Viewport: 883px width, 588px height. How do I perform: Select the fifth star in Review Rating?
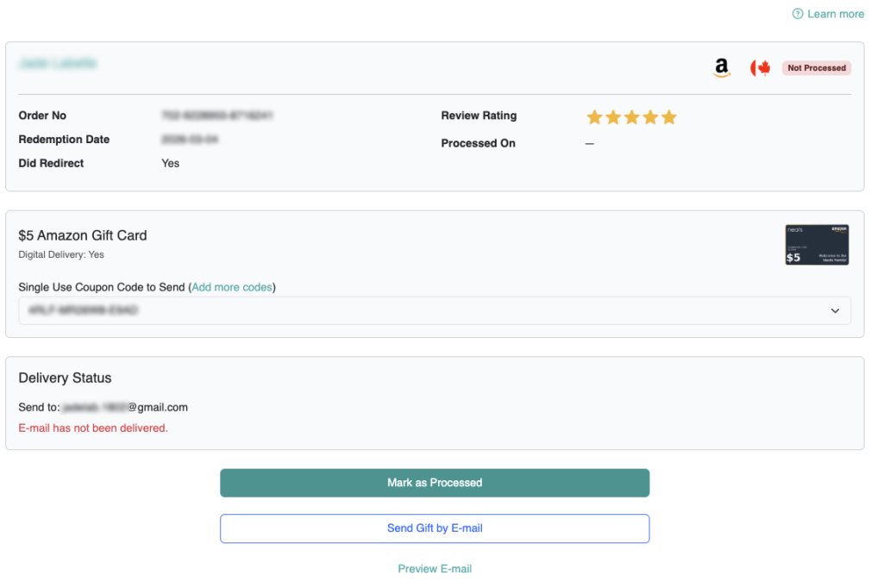pos(669,117)
